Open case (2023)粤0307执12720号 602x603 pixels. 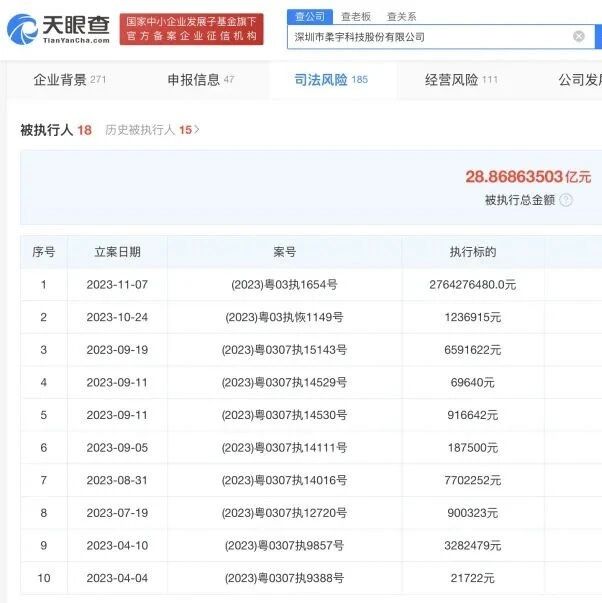point(284,513)
